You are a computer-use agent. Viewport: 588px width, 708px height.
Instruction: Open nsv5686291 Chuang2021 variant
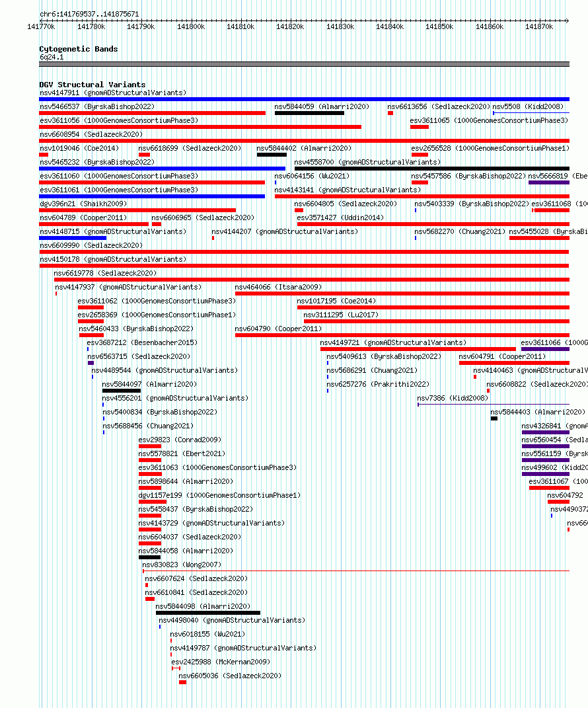click(372, 370)
